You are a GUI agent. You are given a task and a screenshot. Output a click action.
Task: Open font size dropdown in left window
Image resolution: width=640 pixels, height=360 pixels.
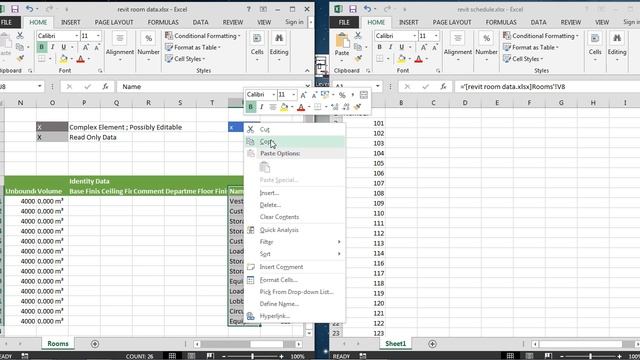pos(98,36)
